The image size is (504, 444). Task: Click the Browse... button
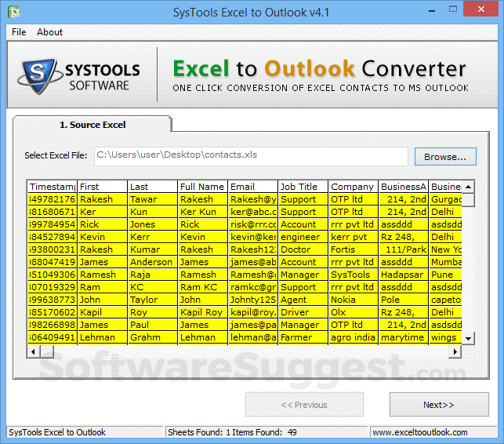(444, 157)
